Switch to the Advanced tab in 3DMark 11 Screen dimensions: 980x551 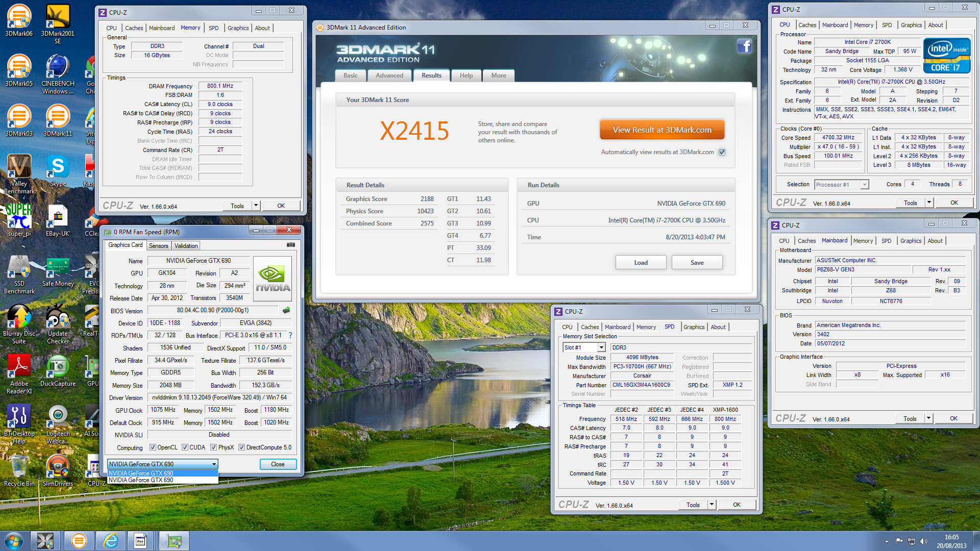[x=389, y=76]
